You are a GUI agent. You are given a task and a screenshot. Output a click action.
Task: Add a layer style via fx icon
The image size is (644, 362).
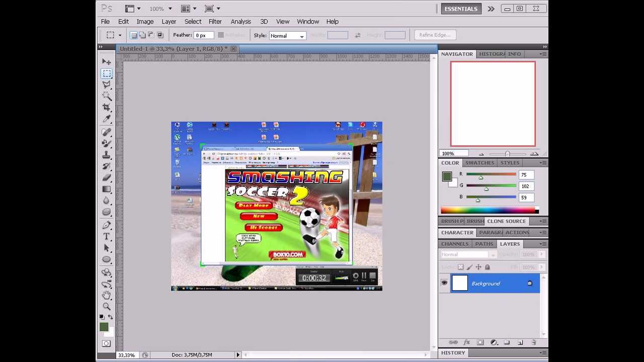click(466, 342)
